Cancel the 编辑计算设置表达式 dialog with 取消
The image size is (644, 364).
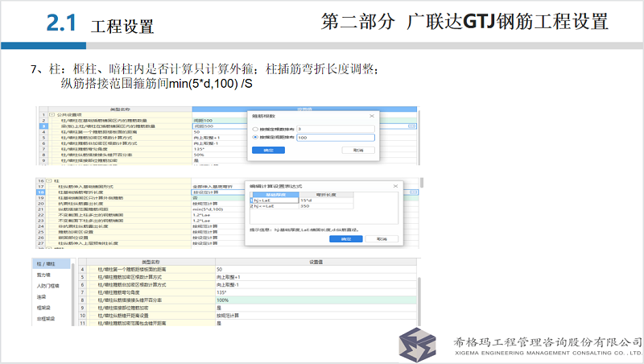pos(382,238)
